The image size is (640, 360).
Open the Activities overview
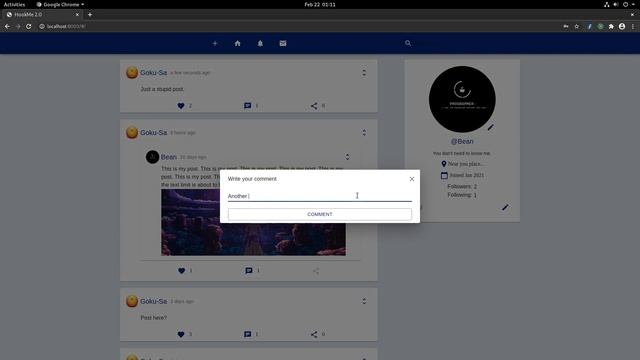tap(14, 4)
